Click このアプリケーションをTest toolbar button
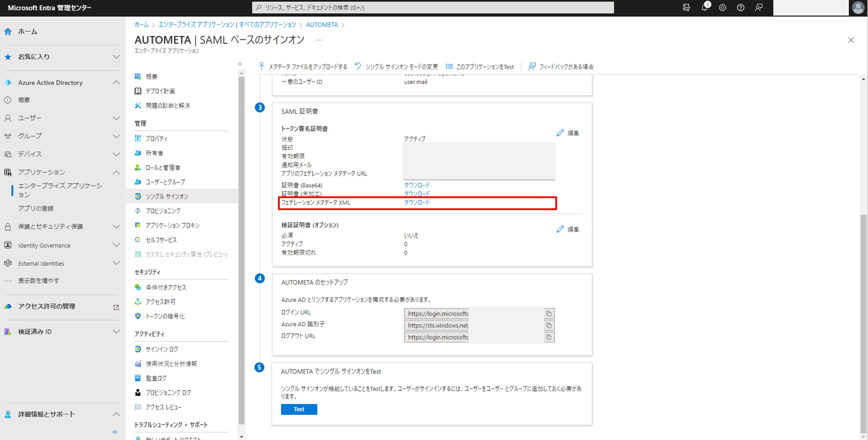Image resolution: width=868 pixels, height=440 pixels. [x=479, y=66]
